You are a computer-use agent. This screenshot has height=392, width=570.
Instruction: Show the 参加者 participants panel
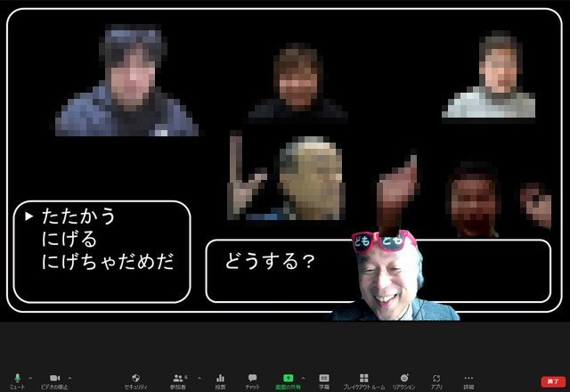[178, 381]
